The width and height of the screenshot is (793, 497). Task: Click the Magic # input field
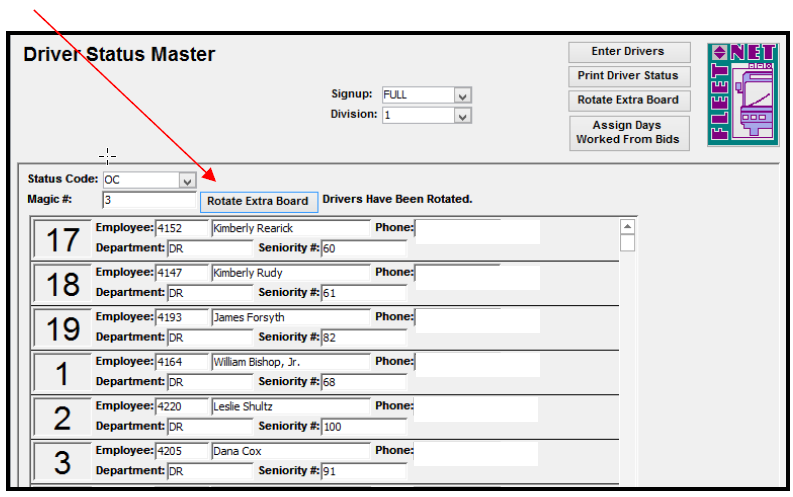[148, 200]
